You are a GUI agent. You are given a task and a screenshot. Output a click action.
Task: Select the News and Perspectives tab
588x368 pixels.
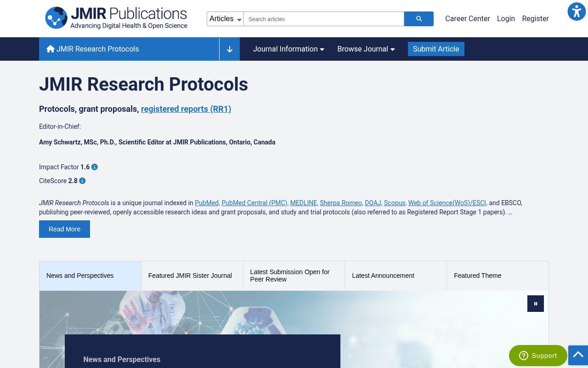click(90, 276)
